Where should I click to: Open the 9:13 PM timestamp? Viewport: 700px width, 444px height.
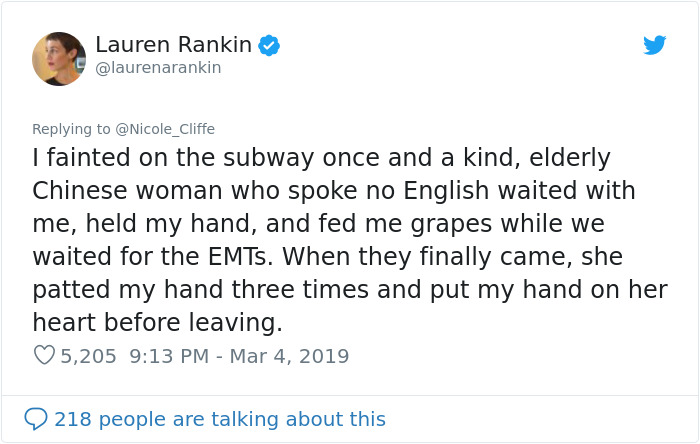click(169, 356)
